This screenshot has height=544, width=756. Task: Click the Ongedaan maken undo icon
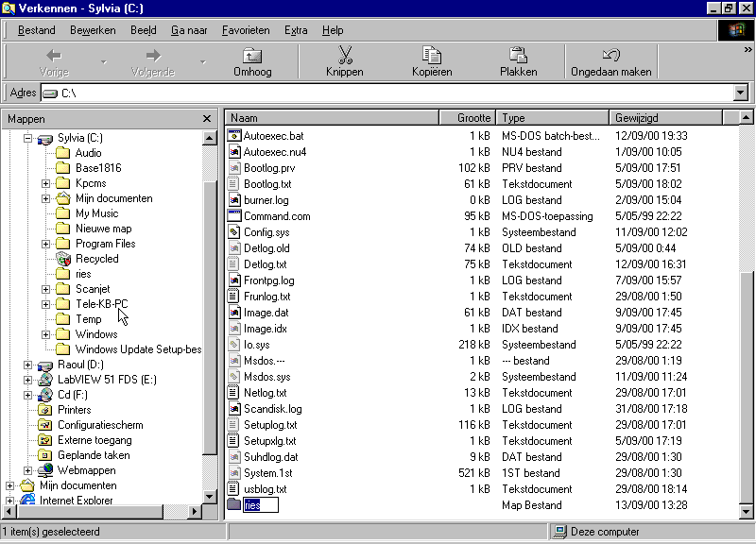(610, 55)
